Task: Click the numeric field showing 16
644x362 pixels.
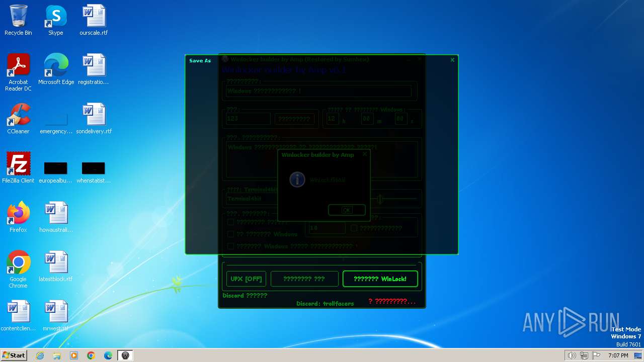Action: pyautogui.click(x=327, y=228)
